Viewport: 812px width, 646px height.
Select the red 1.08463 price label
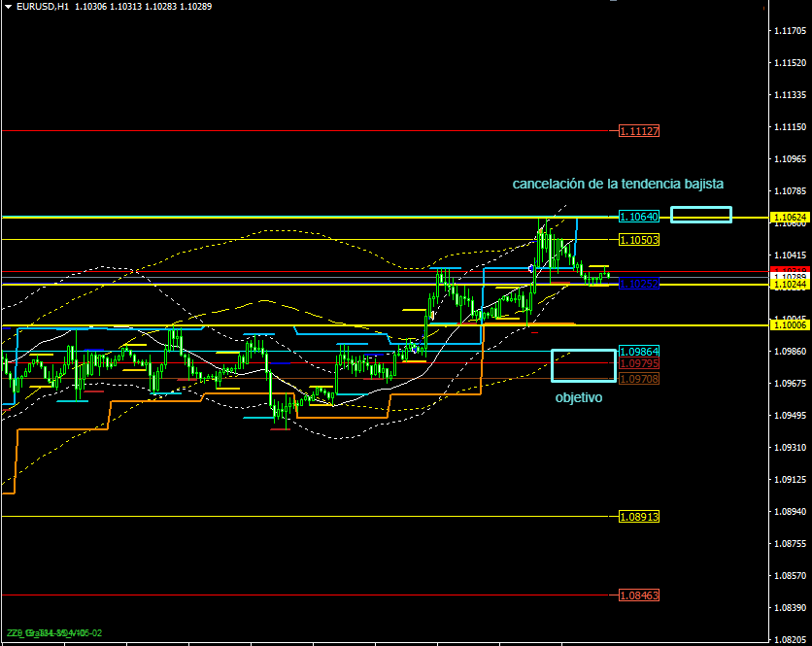coord(638,595)
